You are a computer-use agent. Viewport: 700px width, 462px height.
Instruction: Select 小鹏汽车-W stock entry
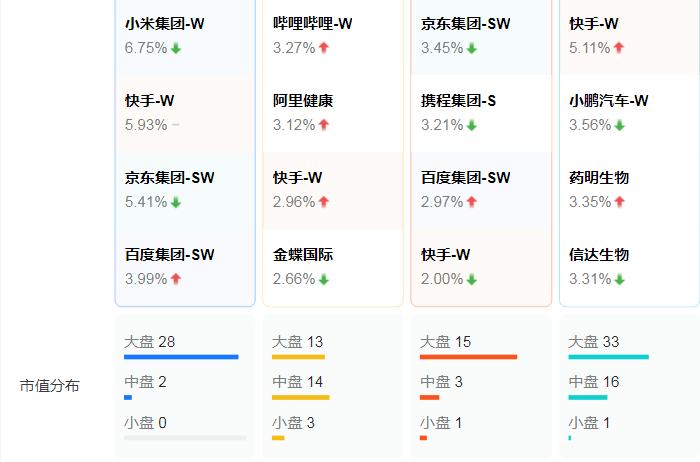pos(609,101)
